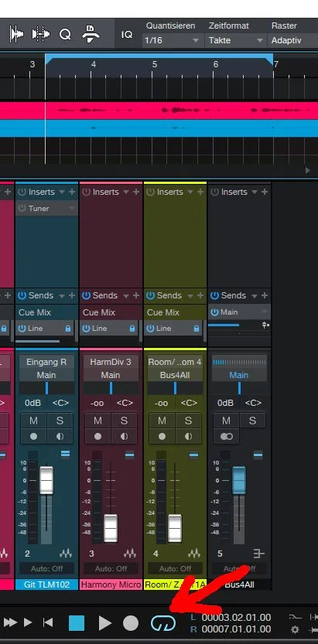Select the Eingang R input on channel 2
Image resolution: width=318 pixels, height=644 pixels.
pos(46,362)
